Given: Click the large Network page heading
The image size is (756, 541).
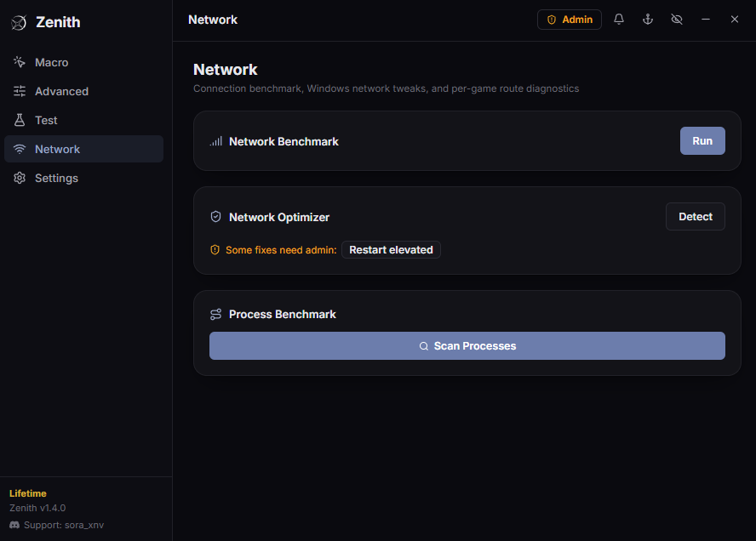Looking at the screenshot, I should (x=225, y=70).
